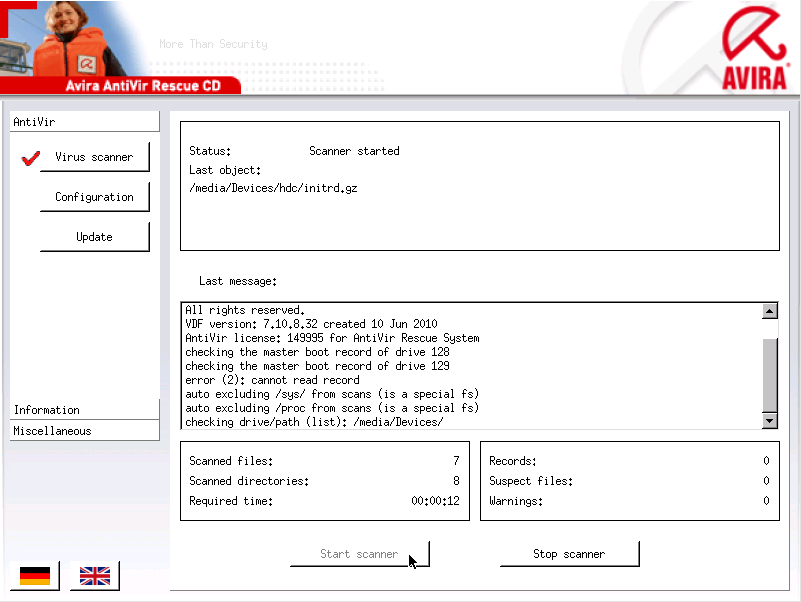801x602 pixels.
Task: Click the 'error (2): cannot read record' line
Action: [272, 380]
